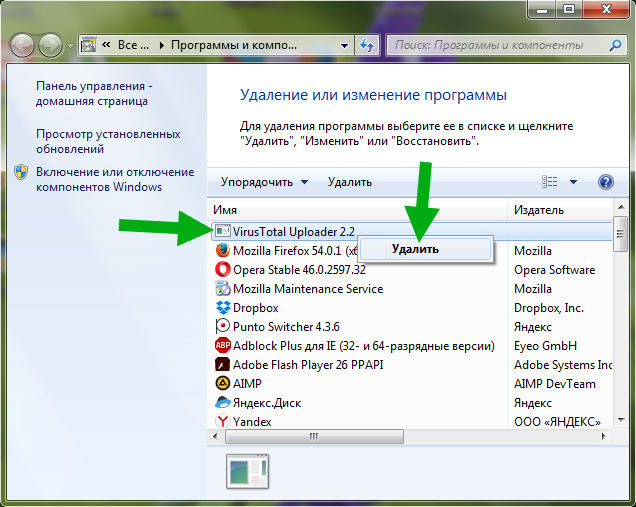Expand the address bar history dropdown arrow
The image size is (636, 507).
(x=344, y=45)
